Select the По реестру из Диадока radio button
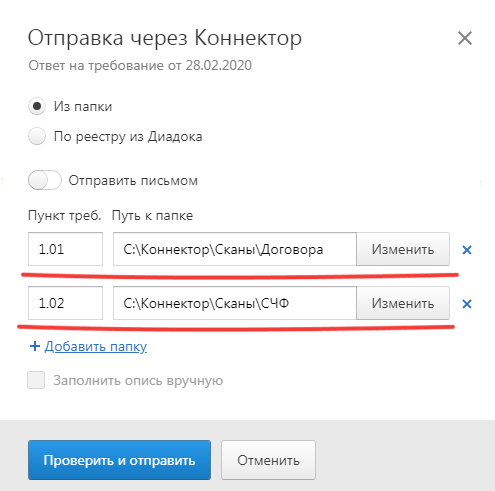 point(37,136)
